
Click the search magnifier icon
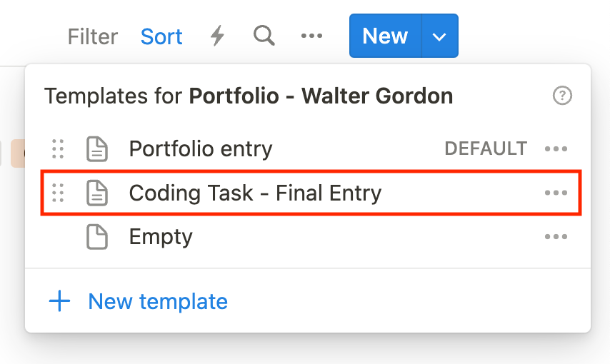pyautogui.click(x=264, y=36)
